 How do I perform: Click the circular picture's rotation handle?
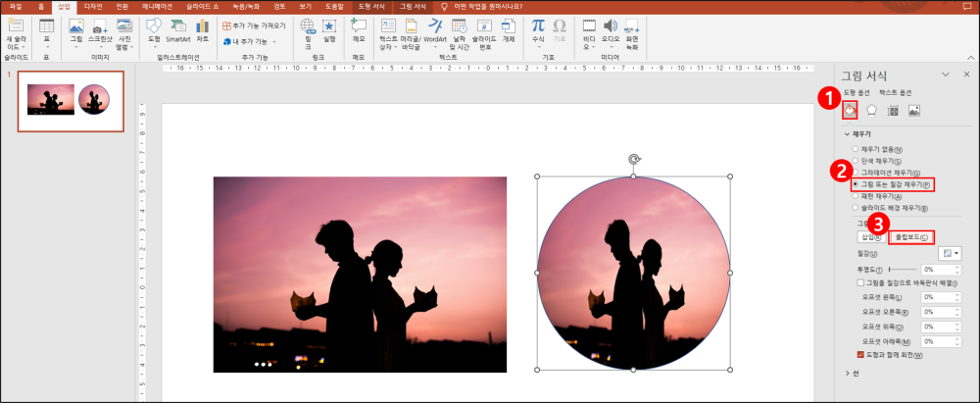coord(634,160)
